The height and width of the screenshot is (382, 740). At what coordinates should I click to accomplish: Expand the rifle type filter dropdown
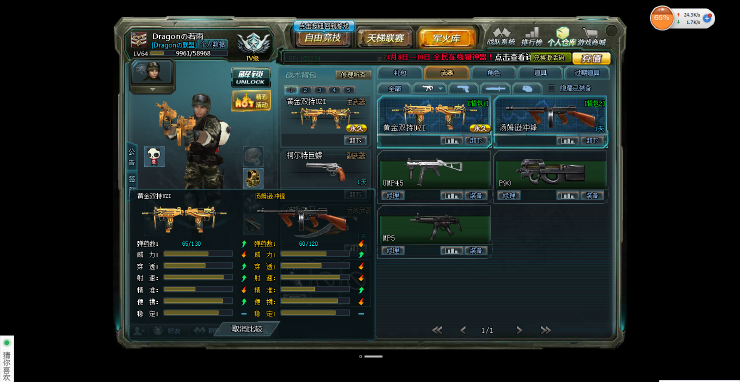[429, 88]
